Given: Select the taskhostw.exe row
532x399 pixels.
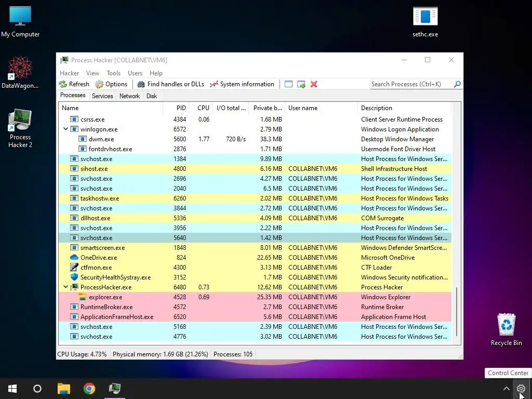Looking at the screenshot, I should pos(255,198).
